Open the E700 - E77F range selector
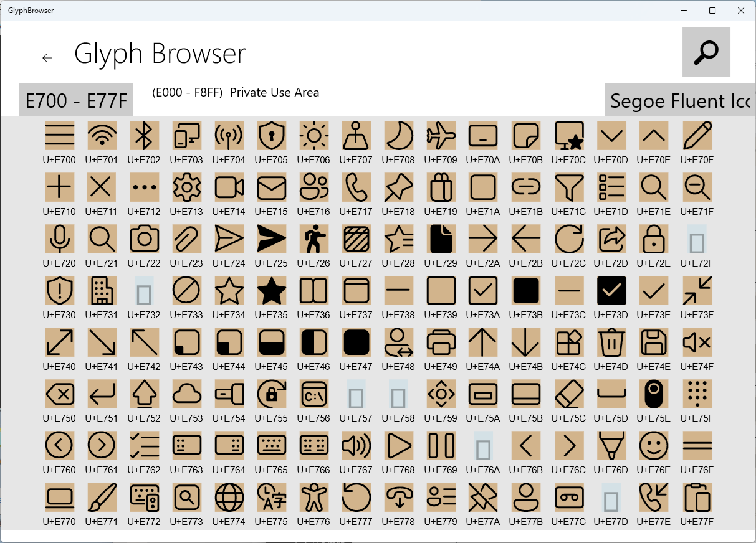This screenshot has width=756, height=543. (x=76, y=100)
